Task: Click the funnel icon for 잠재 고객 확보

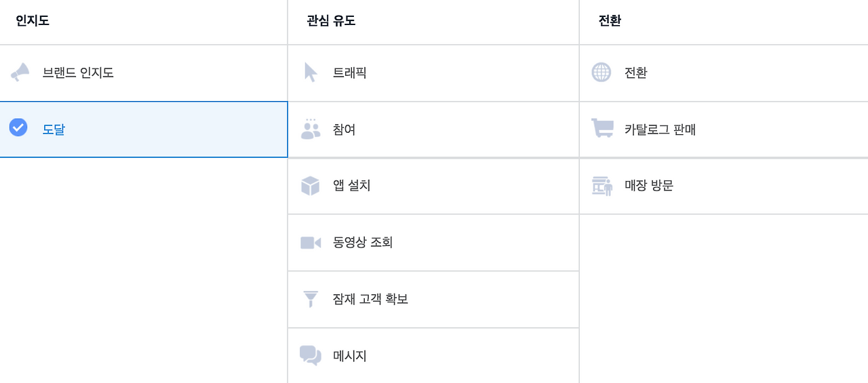Action: [x=311, y=299]
